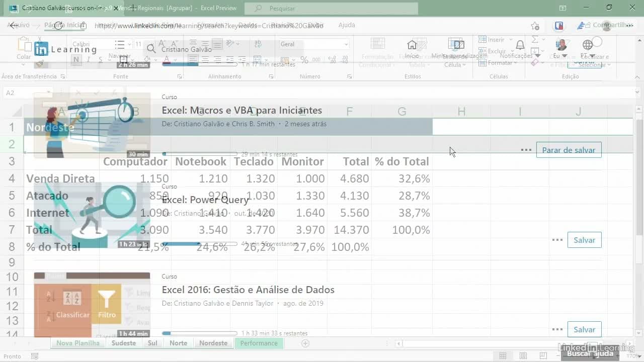Click the font color A icon

[167, 60]
